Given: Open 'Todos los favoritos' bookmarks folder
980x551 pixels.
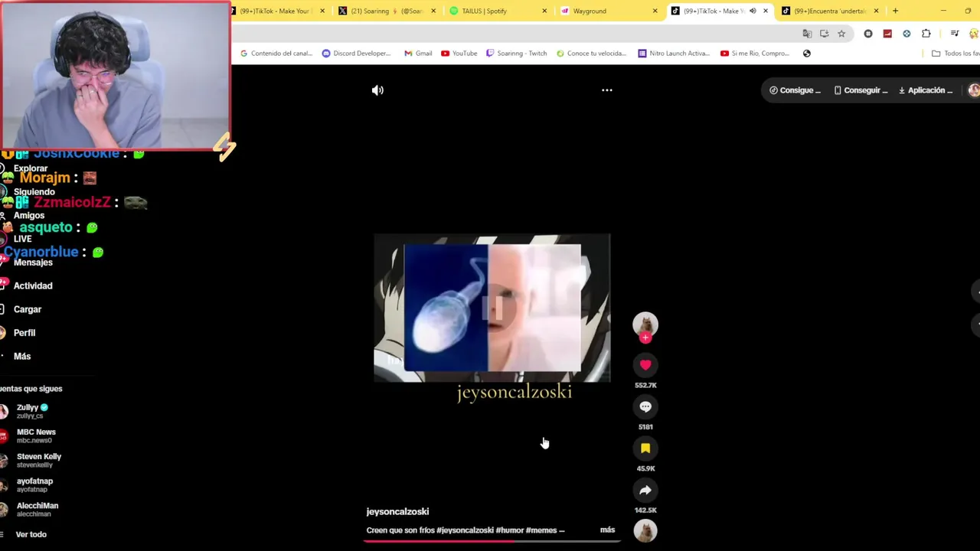Looking at the screenshot, I should [955, 54].
